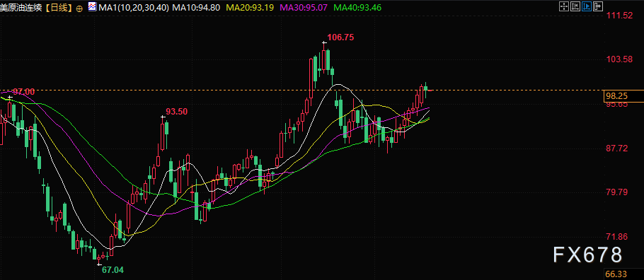Click the axis compress icon in top toolbar
This screenshot has height=280, width=644.
(575, 6)
